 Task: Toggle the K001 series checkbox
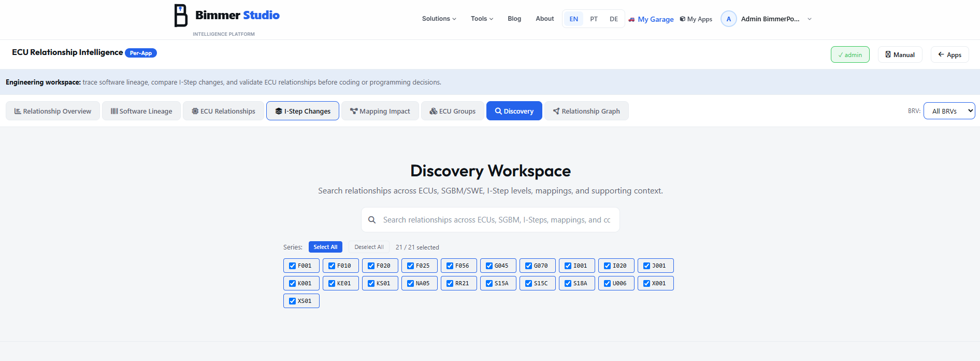coord(292,283)
